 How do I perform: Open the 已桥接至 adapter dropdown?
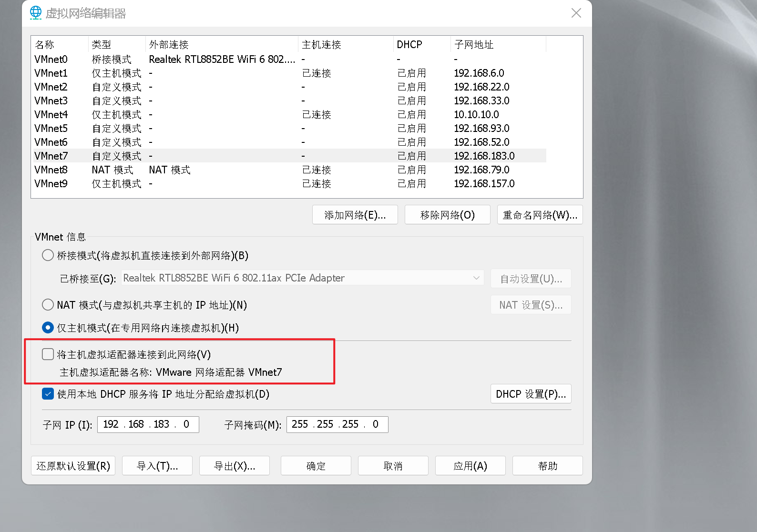click(x=303, y=278)
